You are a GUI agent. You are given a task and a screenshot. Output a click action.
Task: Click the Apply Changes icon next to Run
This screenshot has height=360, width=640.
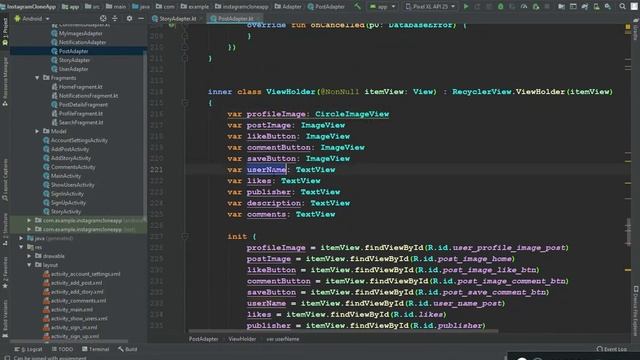(477, 7)
